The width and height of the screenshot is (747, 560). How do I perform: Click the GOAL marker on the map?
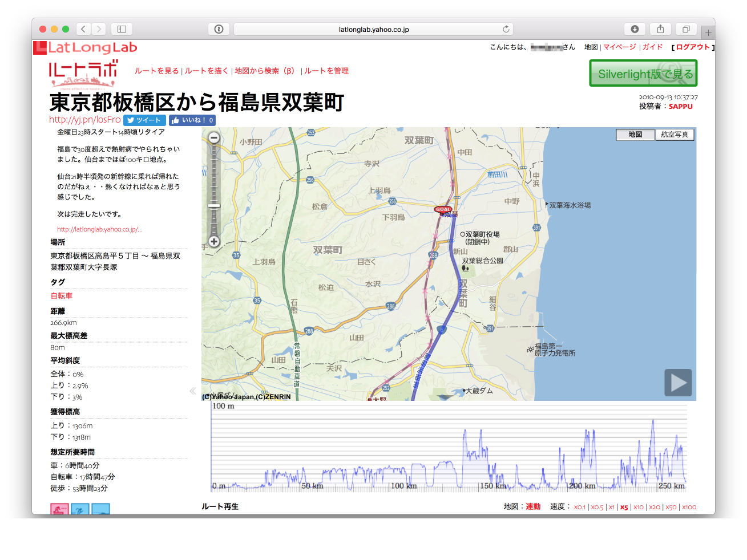click(x=443, y=209)
